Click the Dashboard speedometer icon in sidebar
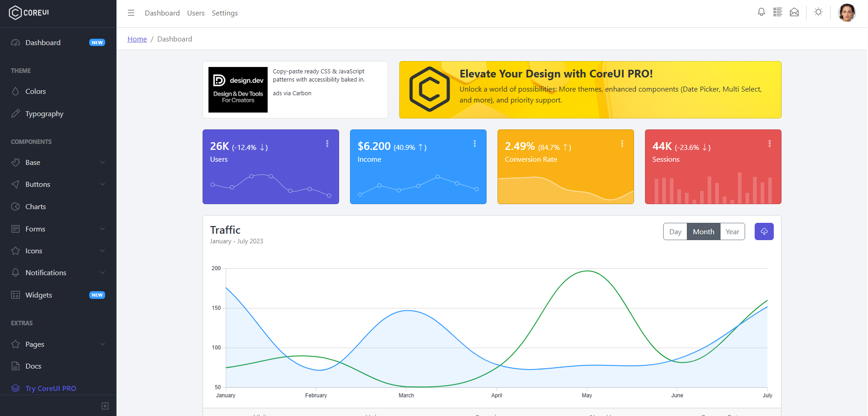The height and width of the screenshot is (416, 868). [15, 42]
